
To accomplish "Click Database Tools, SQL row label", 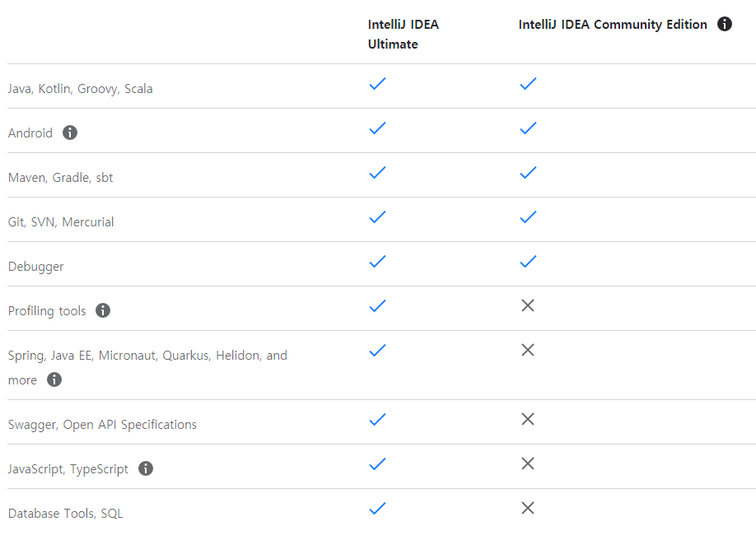I will (x=66, y=514).
